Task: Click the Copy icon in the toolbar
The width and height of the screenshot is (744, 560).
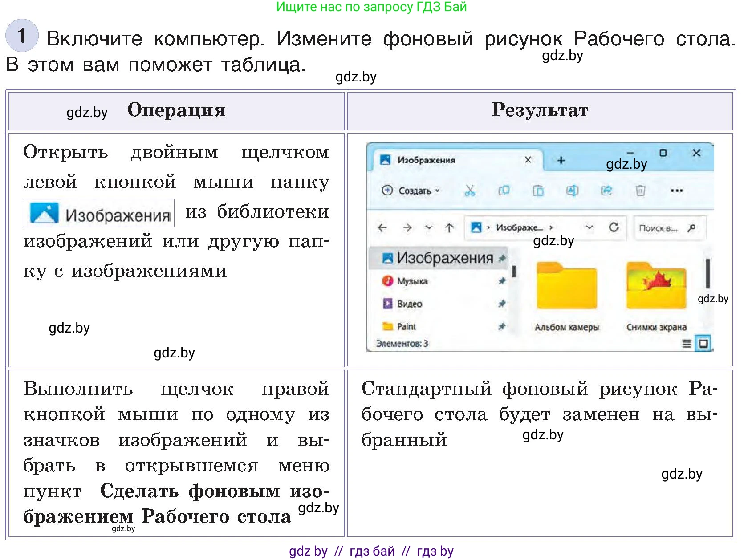Action: (504, 191)
